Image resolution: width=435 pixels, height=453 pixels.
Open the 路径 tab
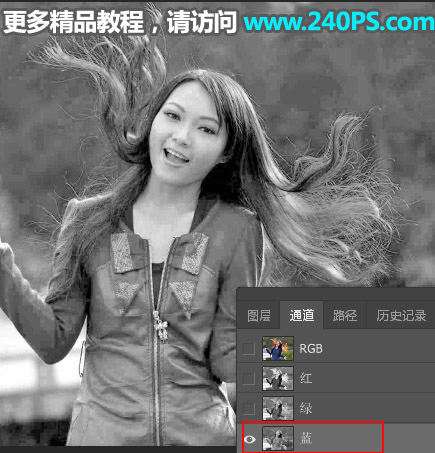(x=345, y=315)
